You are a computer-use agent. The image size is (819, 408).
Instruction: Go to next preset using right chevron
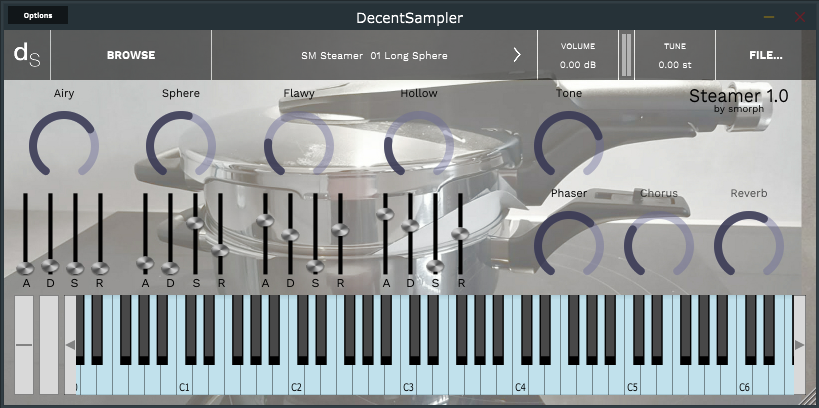(x=517, y=55)
